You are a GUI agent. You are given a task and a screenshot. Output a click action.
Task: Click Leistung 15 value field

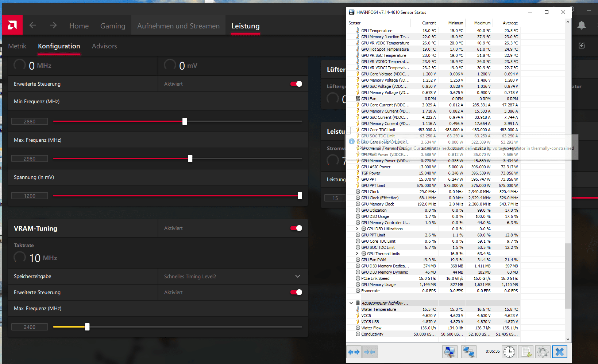pos(335,198)
